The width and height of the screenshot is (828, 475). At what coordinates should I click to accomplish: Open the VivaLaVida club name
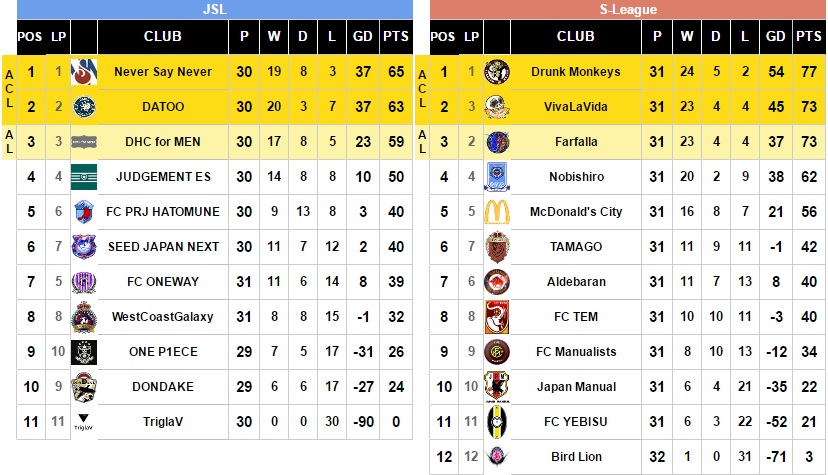575,107
